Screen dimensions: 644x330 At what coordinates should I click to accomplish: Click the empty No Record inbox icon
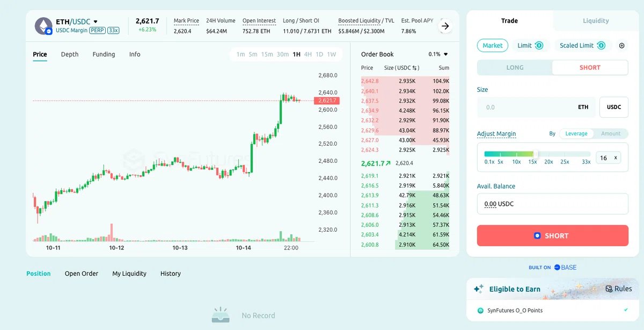(x=221, y=315)
